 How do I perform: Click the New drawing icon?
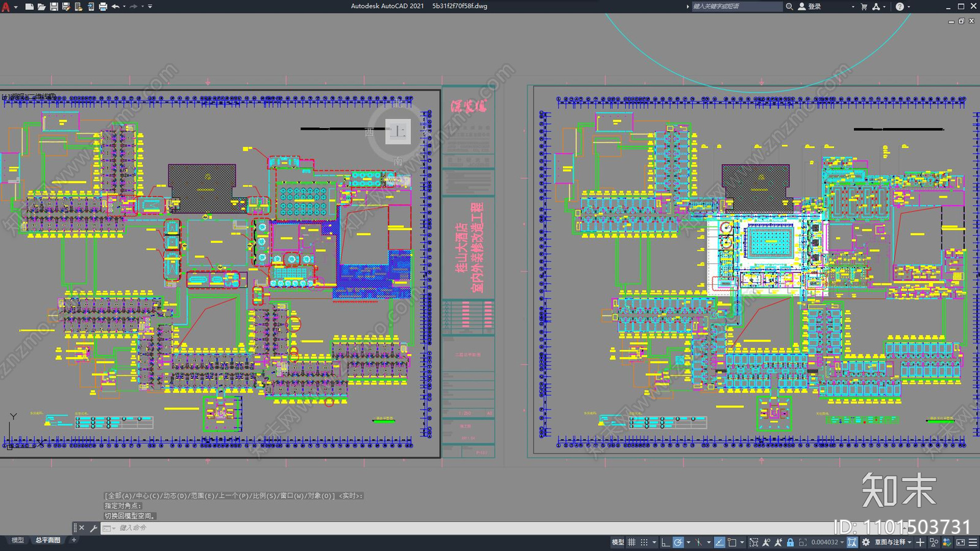tap(29, 6)
